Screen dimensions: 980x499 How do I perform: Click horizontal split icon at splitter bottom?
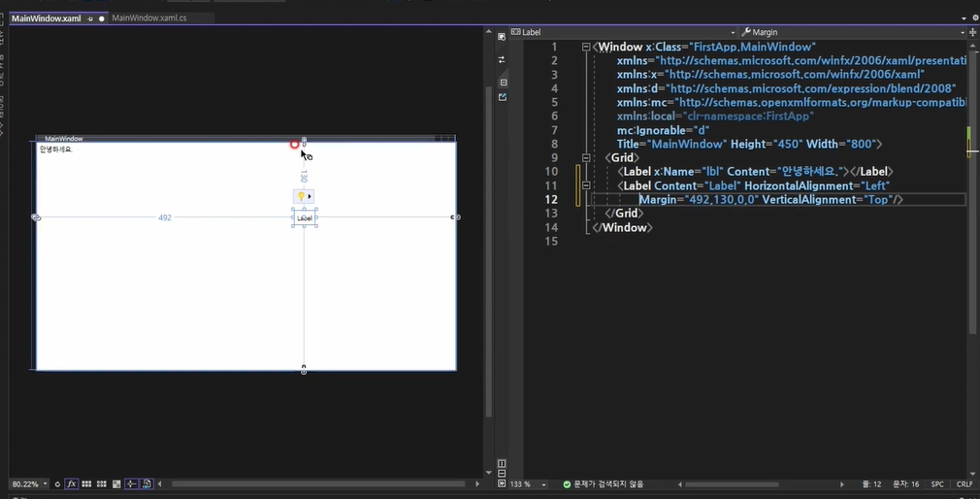pos(502,474)
